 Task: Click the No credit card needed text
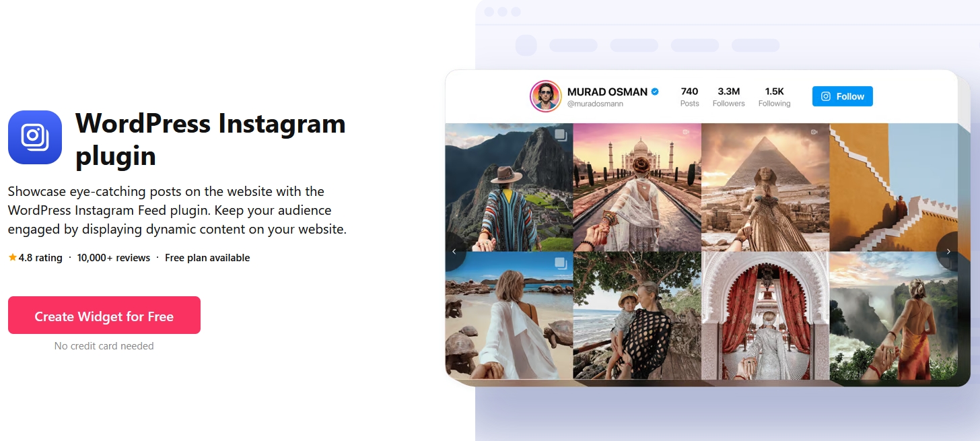pyautogui.click(x=104, y=346)
